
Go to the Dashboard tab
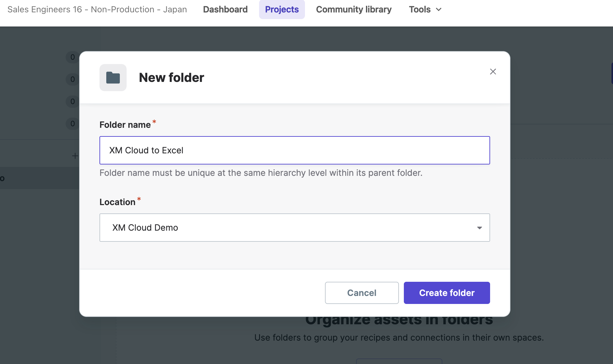pos(225,10)
